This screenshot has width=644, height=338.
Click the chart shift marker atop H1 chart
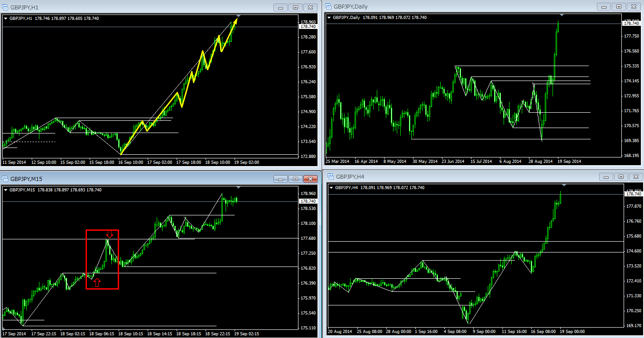pos(239,16)
